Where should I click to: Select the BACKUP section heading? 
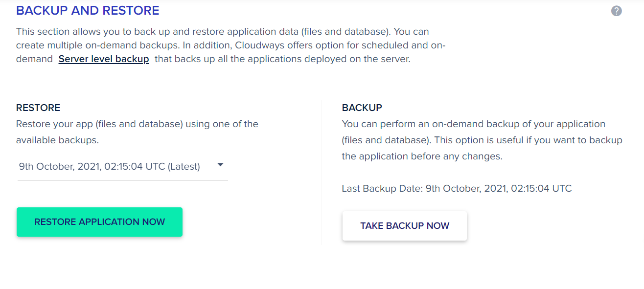(362, 108)
